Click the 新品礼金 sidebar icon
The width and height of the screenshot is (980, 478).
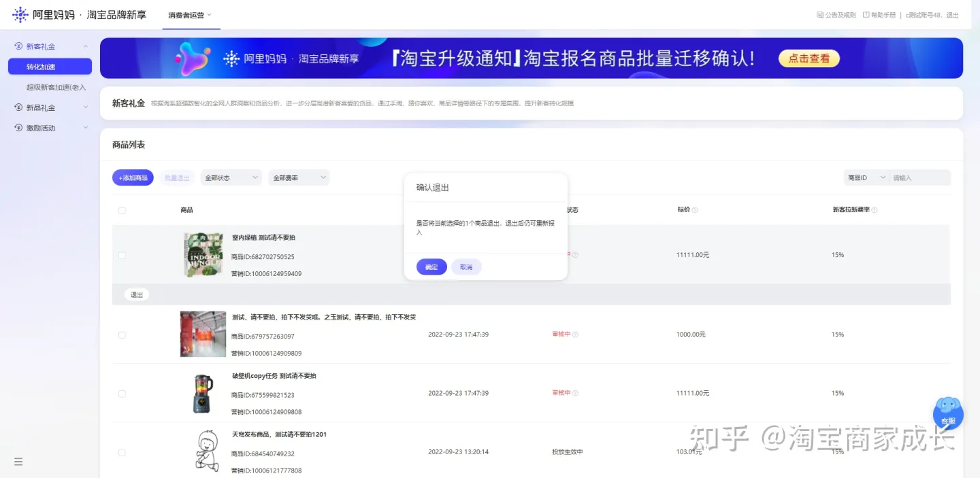pos(19,107)
